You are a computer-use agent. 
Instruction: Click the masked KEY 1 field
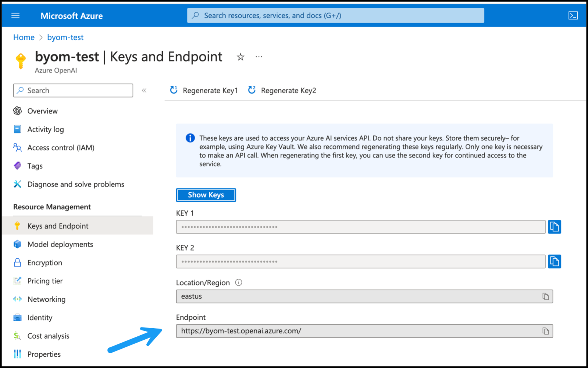pos(361,227)
